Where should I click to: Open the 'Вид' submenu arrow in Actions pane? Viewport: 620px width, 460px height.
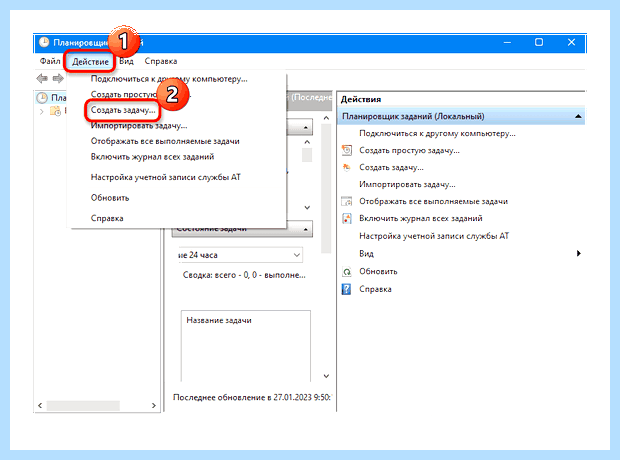coord(578,253)
